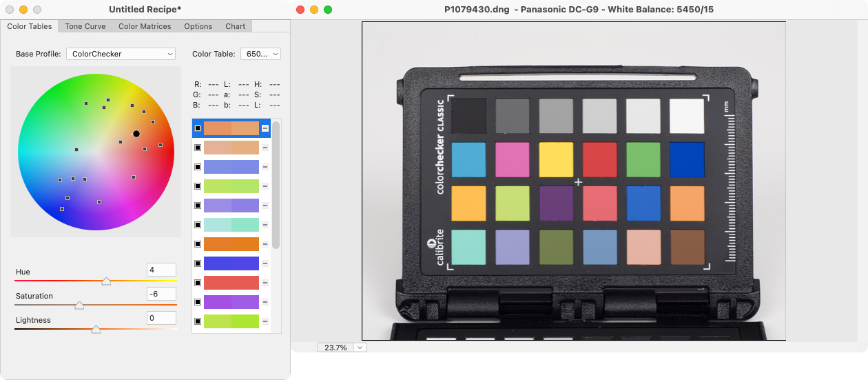Click minus button on coral red row
The width and height of the screenshot is (868, 380).
tap(265, 283)
